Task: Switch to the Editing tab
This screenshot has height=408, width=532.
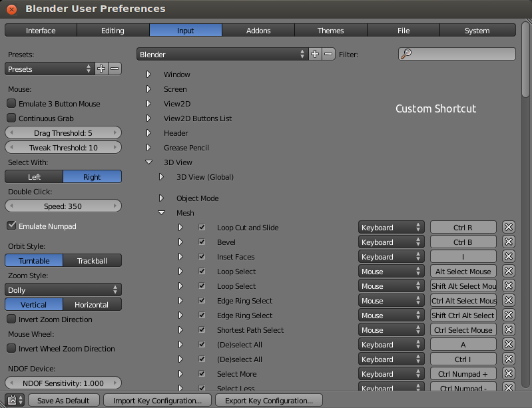Action: tap(113, 30)
